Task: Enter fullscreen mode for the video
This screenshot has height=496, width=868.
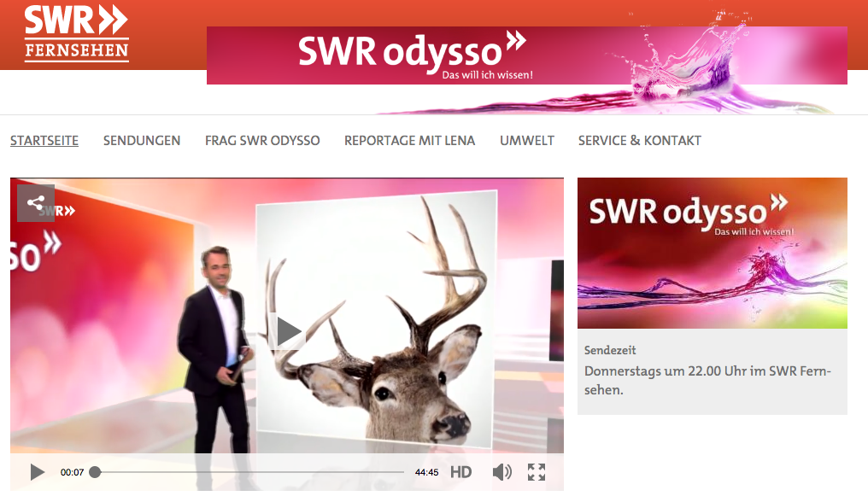Action: coord(537,472)
